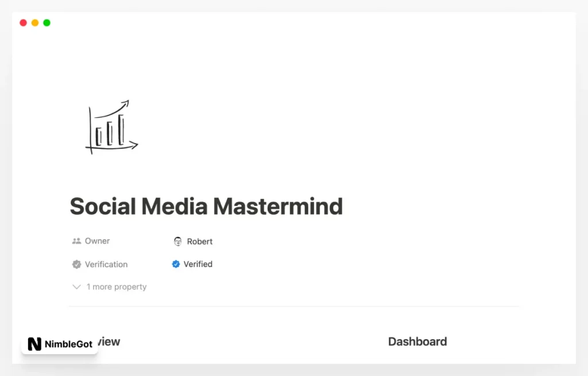Expand the hidden page property
Viewport: 588px width, 376px height.
pyautogui.click(x=109, y=286)
